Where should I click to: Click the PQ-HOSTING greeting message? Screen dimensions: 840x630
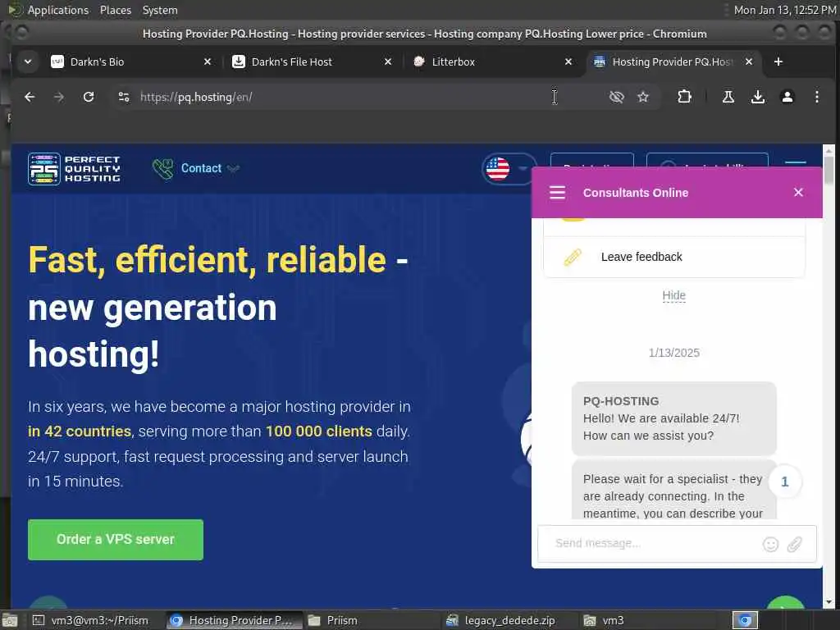click(x=674, y=418)
